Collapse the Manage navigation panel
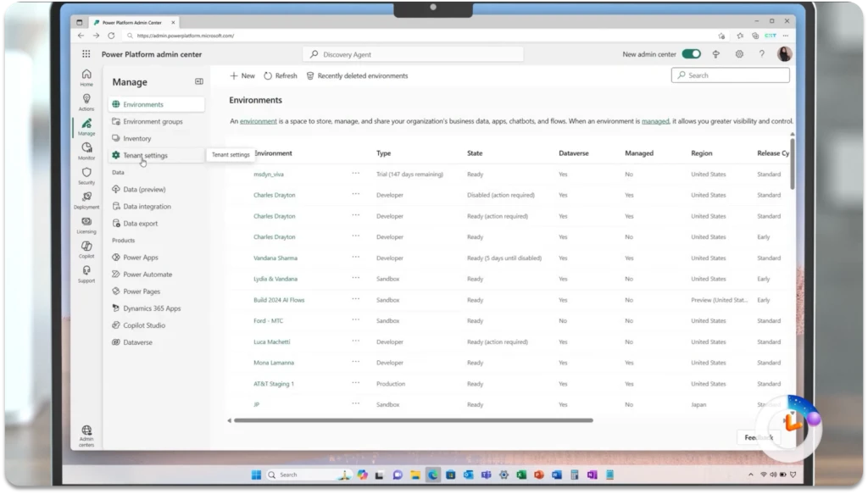Screen dimensions: 868x494 (x=199, y=81)
